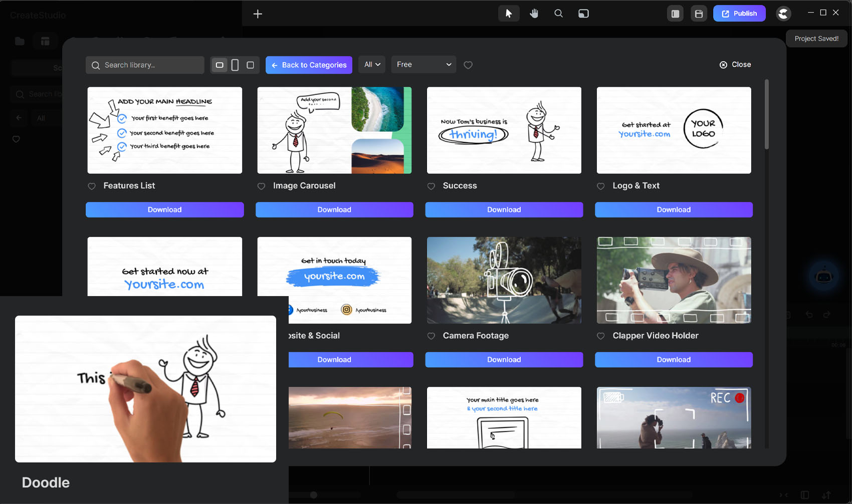Open the user profile avatar
The image size is (852, 504).
[783, 14]
